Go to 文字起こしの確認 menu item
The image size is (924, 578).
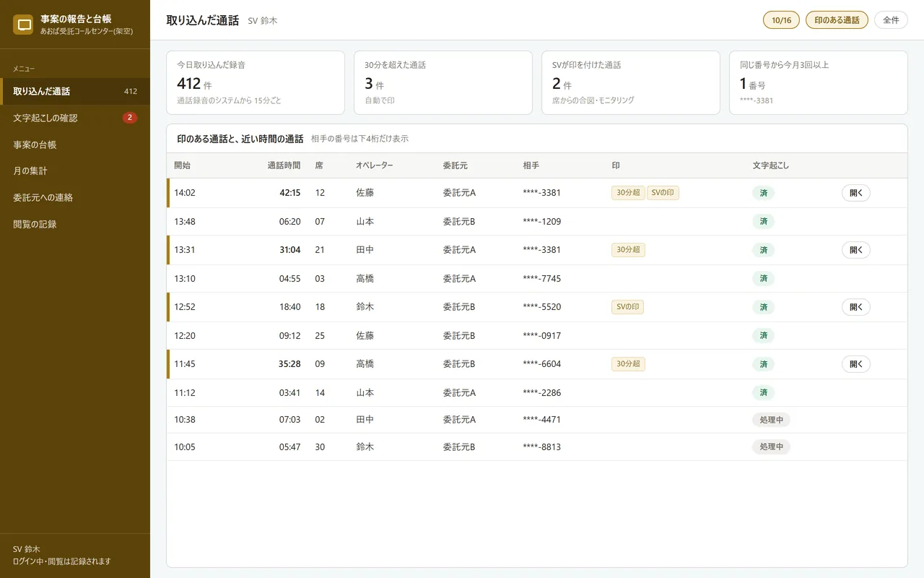click(x=75, y=118)
